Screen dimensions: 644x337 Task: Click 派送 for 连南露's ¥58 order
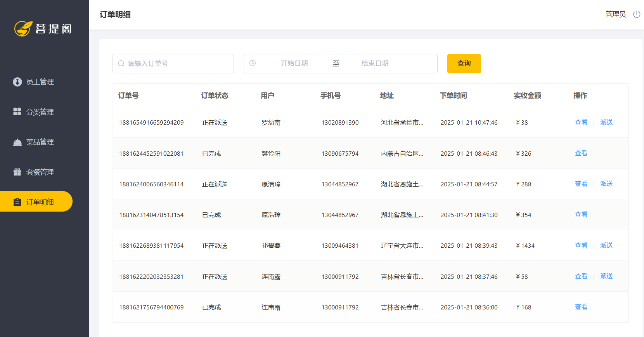(606, 276)
